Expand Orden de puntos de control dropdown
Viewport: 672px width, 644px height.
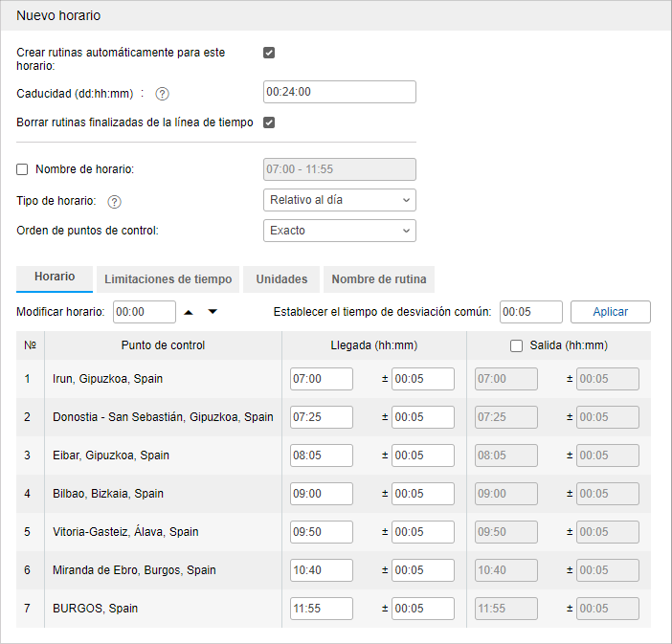339,231
